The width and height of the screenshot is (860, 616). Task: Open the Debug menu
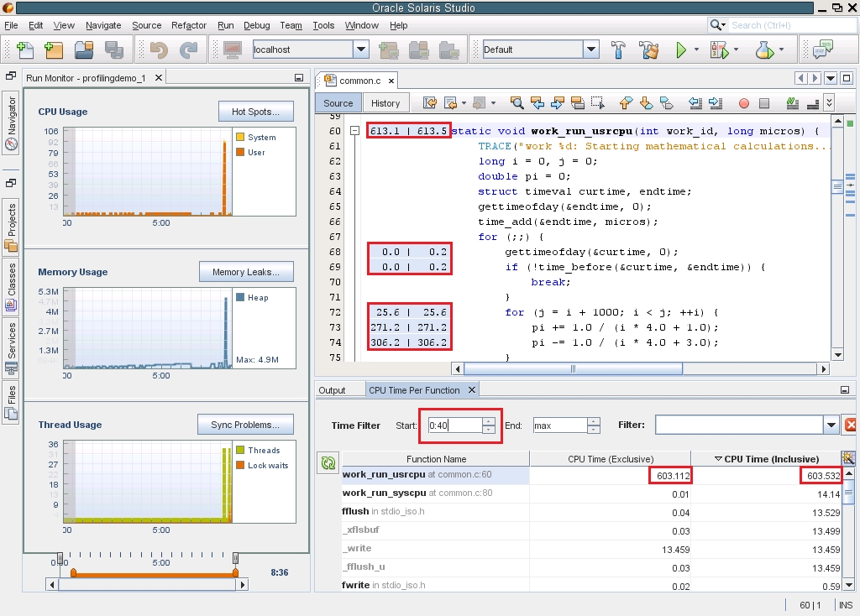tap(257, 25)
